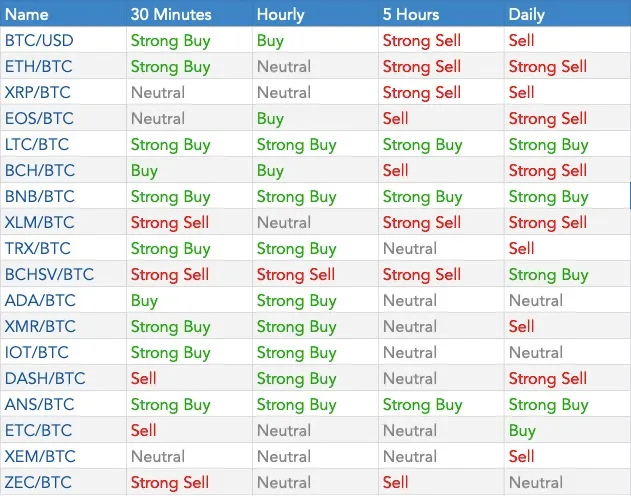Select the XRP/BTC name link
Viewport: 631px width, 496px height.
click(38, 93)
